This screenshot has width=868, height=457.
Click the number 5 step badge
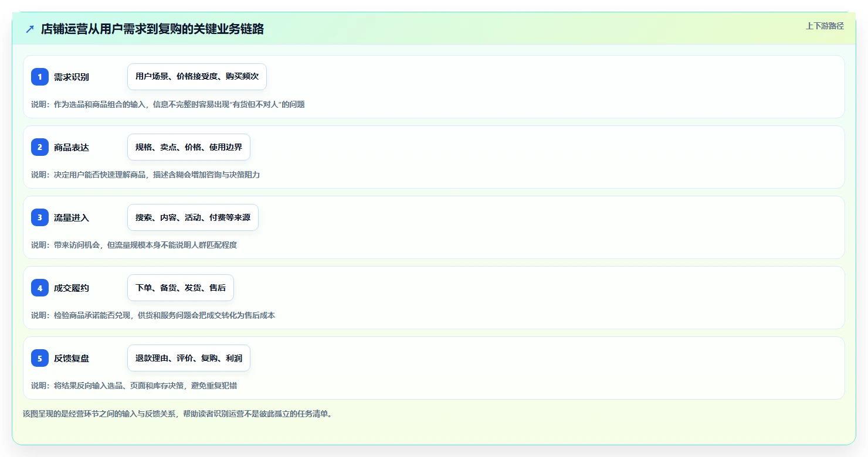(x=40, y=358)
